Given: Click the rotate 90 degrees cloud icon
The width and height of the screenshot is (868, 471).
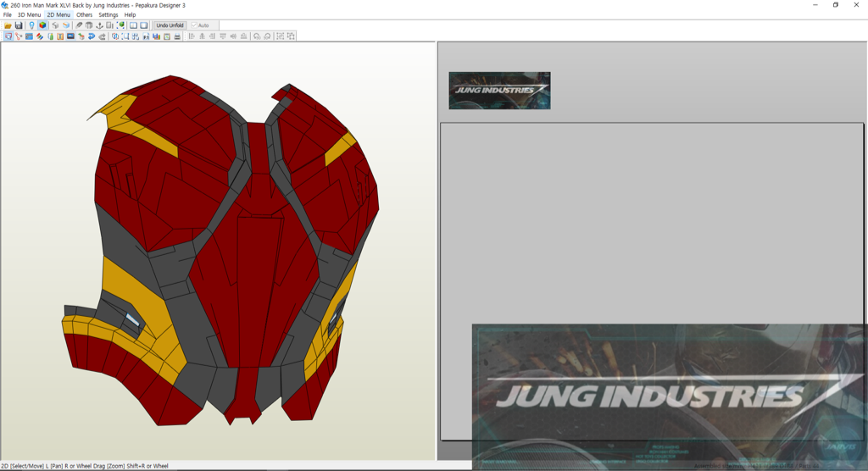Looking at the screenshot, I should tap(257, 36).
